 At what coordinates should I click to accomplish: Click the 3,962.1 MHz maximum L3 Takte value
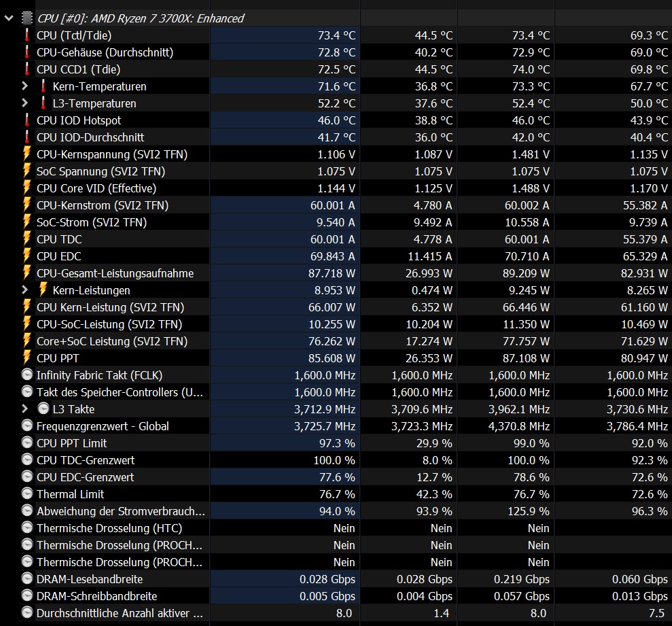(x=519, y=409)
